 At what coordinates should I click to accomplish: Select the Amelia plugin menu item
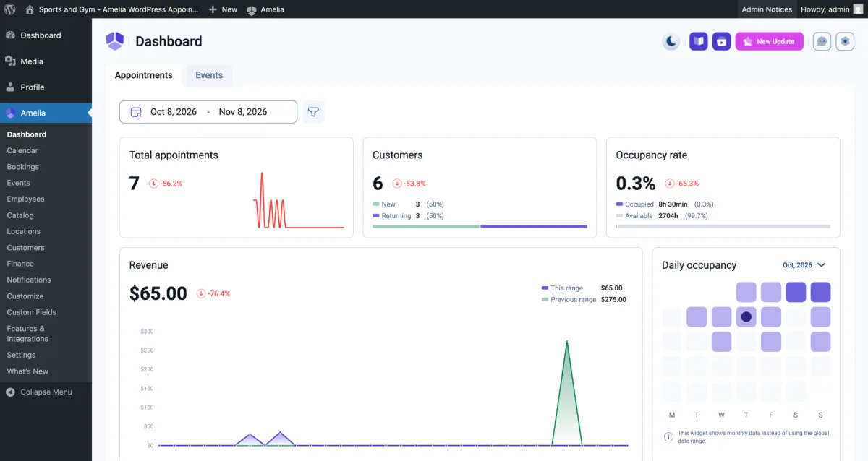[x=46, y=113]
